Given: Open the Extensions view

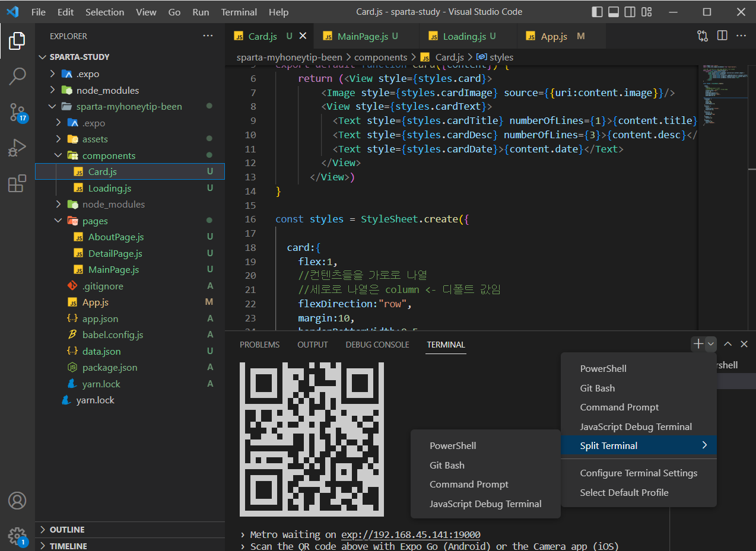Looking at the screenshot, I should (17, 183).
